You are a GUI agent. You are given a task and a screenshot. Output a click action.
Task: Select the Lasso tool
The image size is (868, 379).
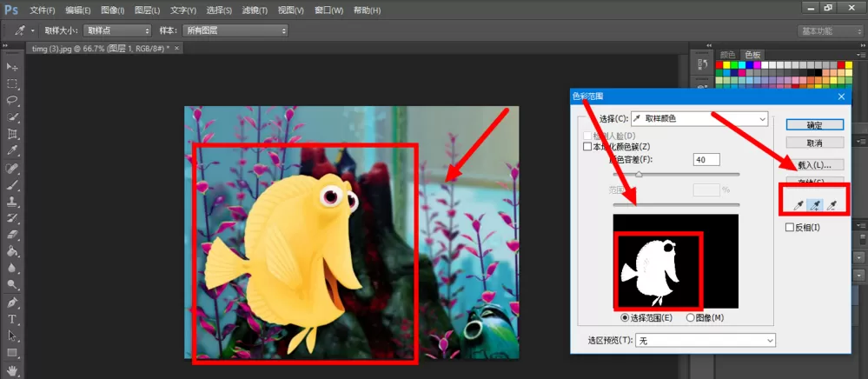click(x=12, y=100)
